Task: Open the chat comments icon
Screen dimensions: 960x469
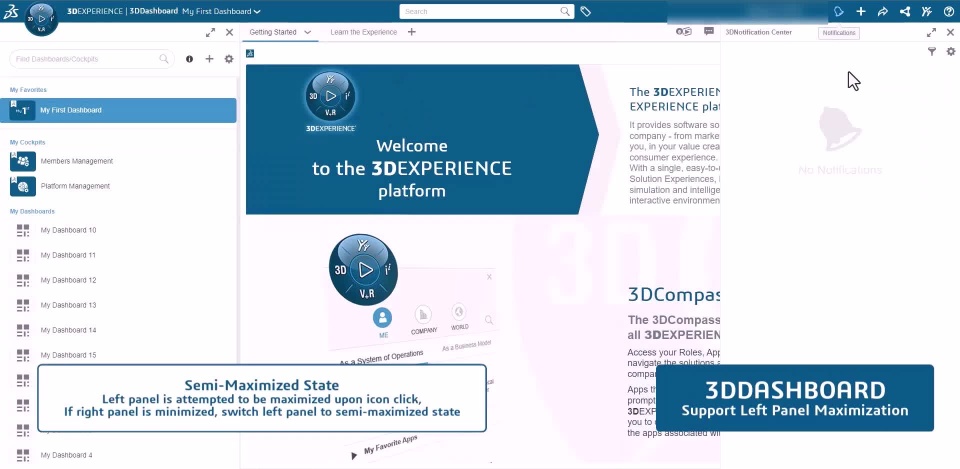Action: point(709,31)
